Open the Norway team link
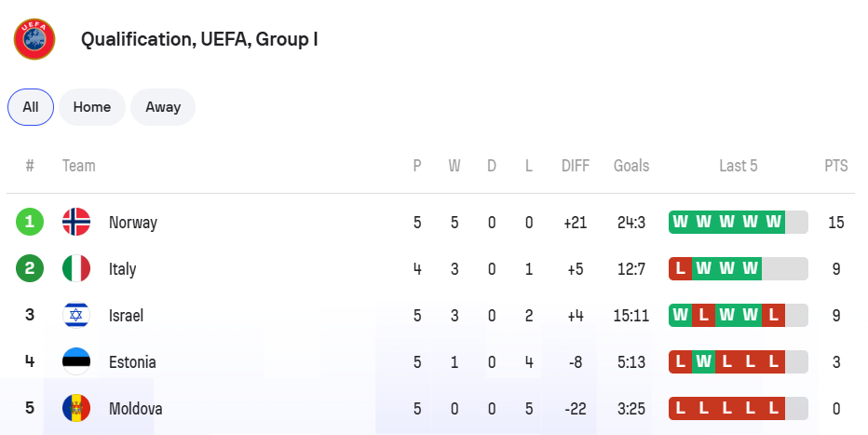 pos(133,223)
